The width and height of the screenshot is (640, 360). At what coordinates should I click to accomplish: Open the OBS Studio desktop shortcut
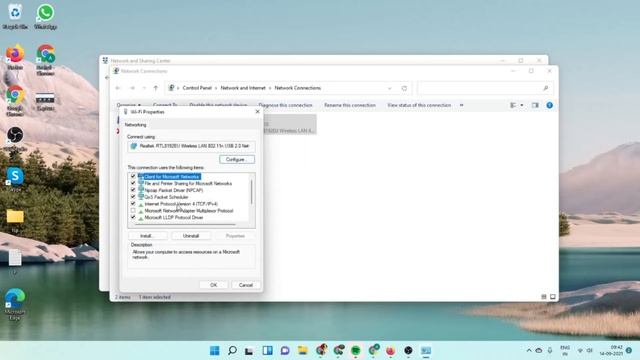tap(15, 139)
